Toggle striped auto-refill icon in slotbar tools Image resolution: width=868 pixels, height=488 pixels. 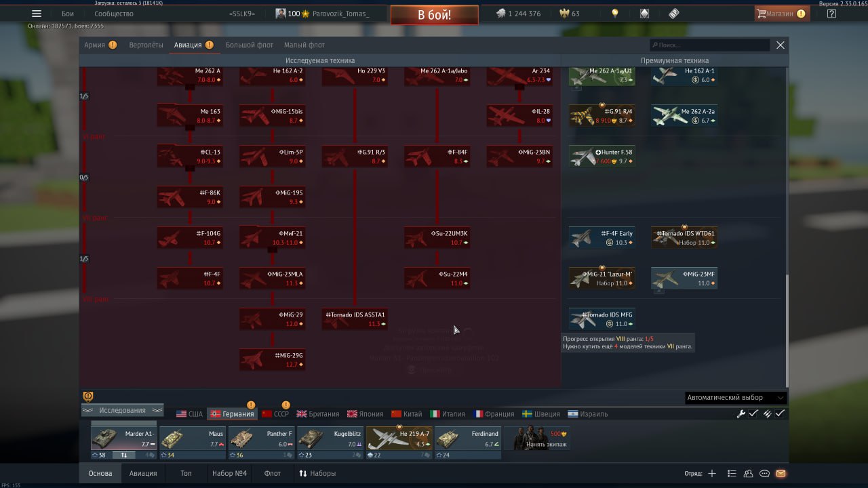tap(767, 413)
